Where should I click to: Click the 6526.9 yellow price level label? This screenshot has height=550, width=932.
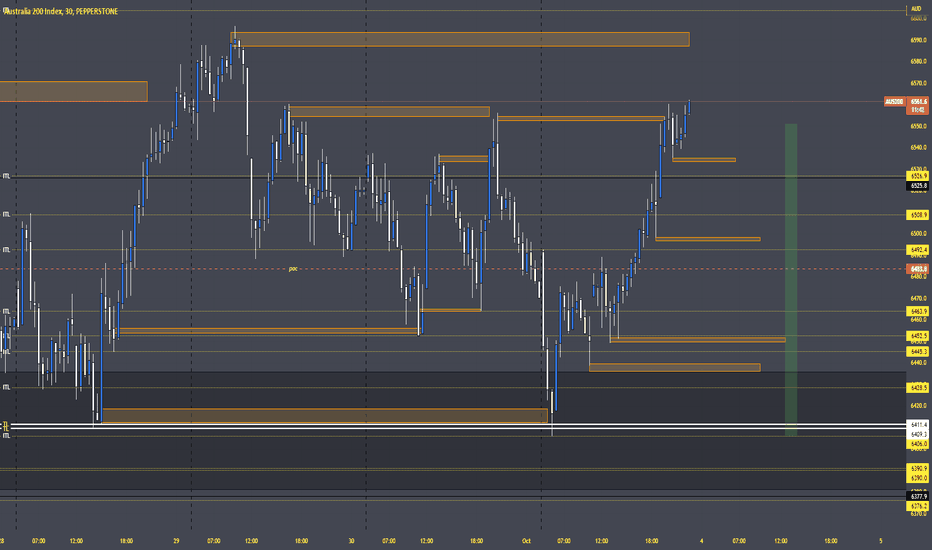(918, 176)
